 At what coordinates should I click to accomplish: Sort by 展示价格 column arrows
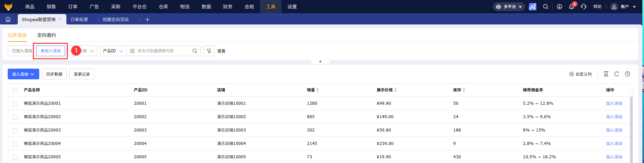395,90
